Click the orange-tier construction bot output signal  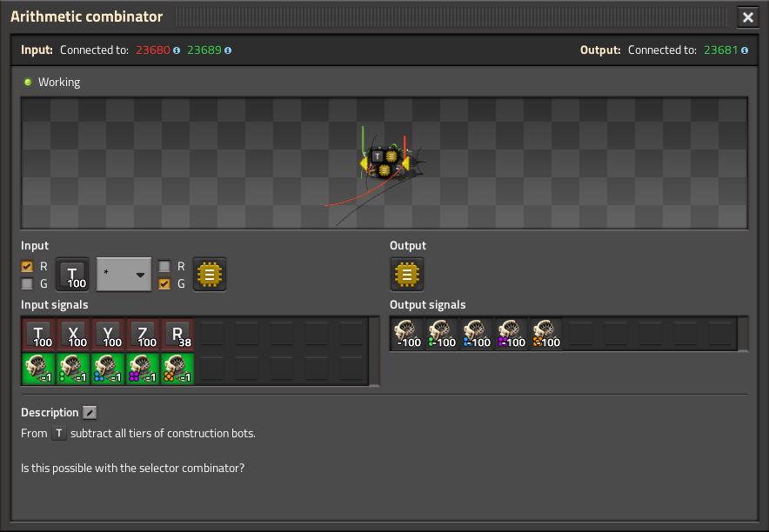(545, 334)
